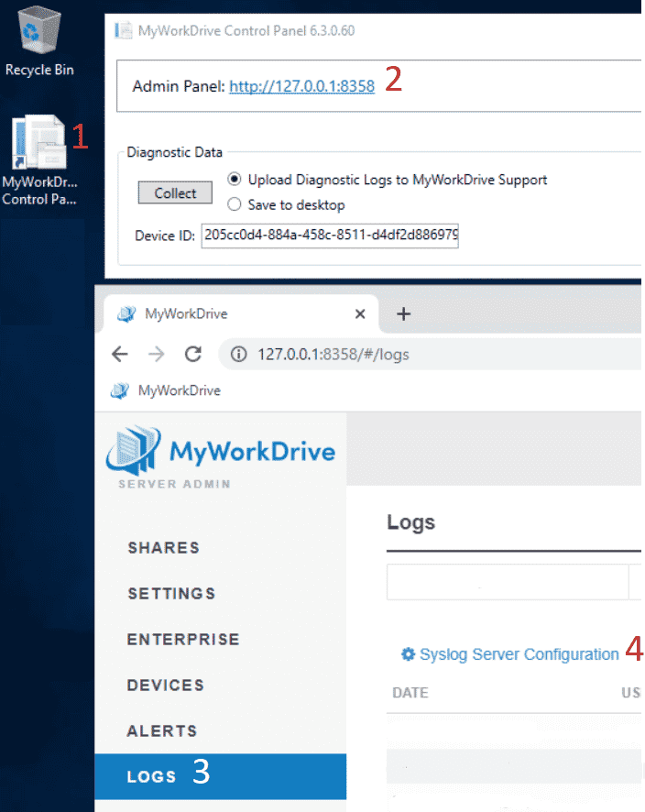645x812 pixels.
Task: Click the browser forward arrow
Action: [157, 354]
